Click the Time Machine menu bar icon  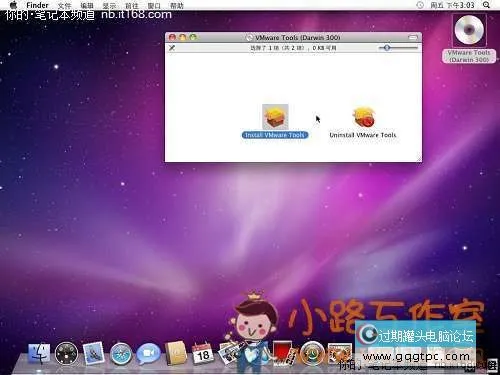pos(420,5)
